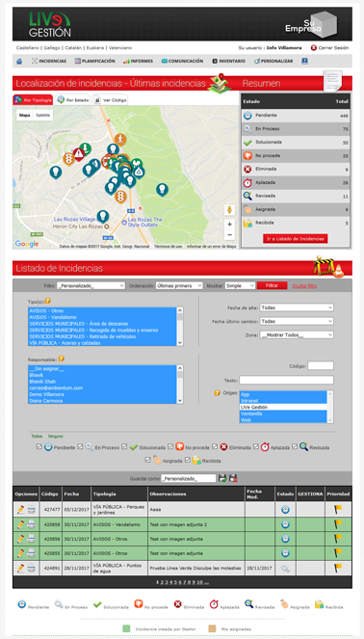Screen dimensions: 364x639
Task: Zoom in the map with plus button
Action: click(x=229, y=225)
